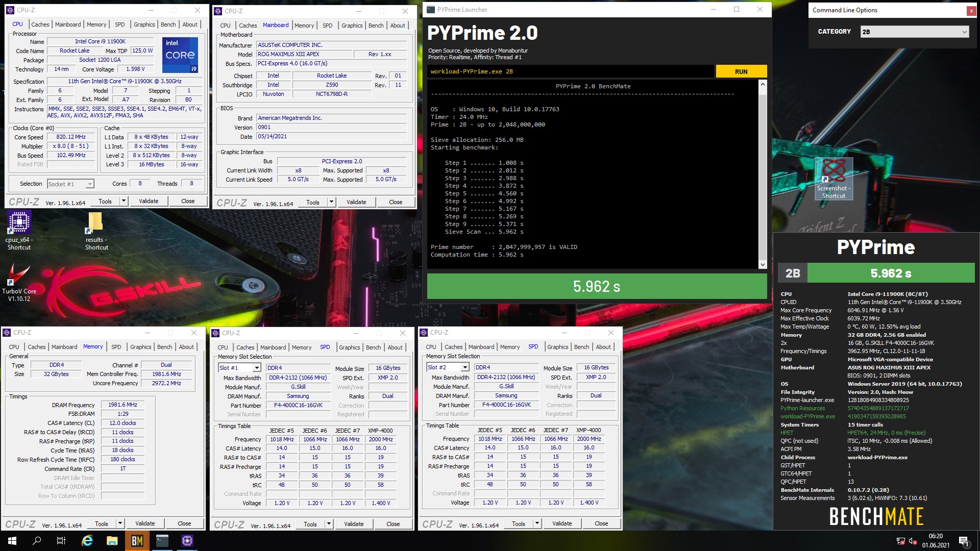Click the scroll up arrow in PYPrime output
The width and height of the screenshot is (980, 551).
(x=763, y=84)
